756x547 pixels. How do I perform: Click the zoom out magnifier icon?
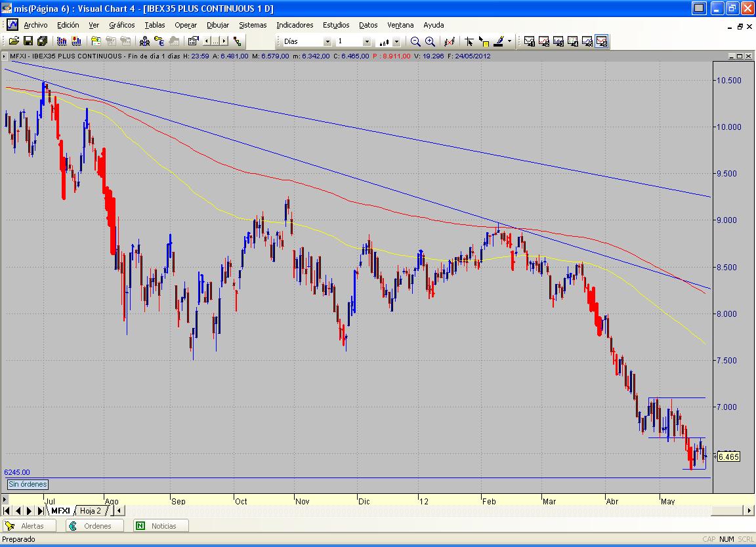click(415, 41)
